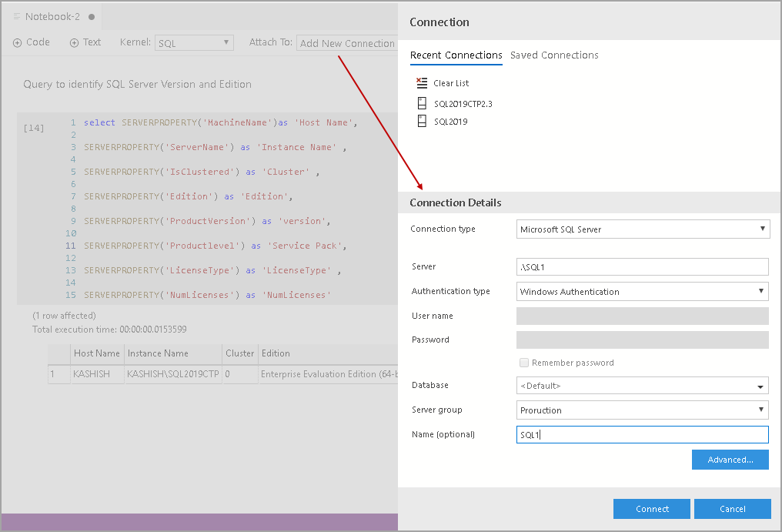This screenshot has height=532, width=782.
Task: Open the Connection type dropdown
Action: point(643,229)
